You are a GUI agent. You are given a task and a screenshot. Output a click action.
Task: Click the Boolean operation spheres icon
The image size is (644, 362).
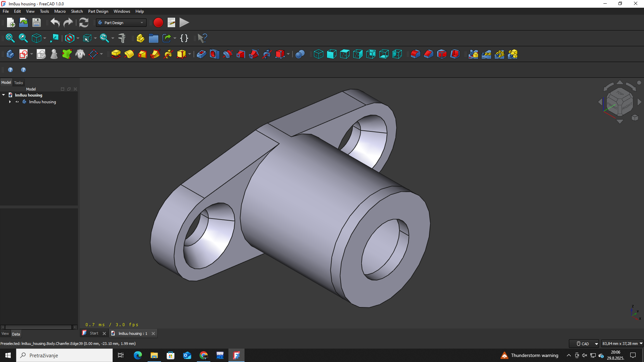[x=300, y=54]
